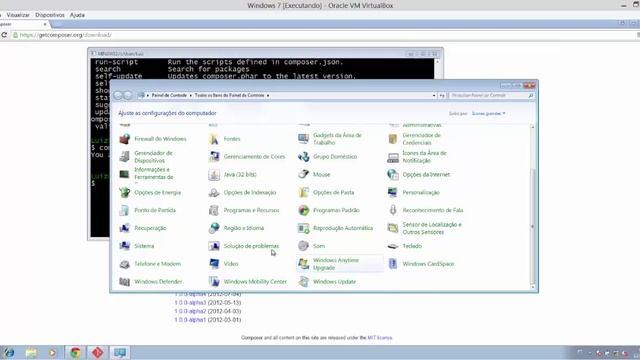Open Ícones da Área de Notificação icon
The image size is (640, 360).
(393, 157)
